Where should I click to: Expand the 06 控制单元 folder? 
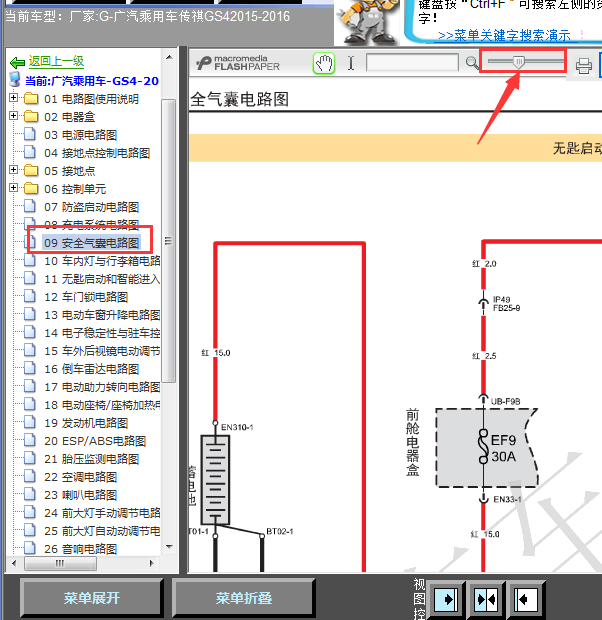(x=13, y=188)
